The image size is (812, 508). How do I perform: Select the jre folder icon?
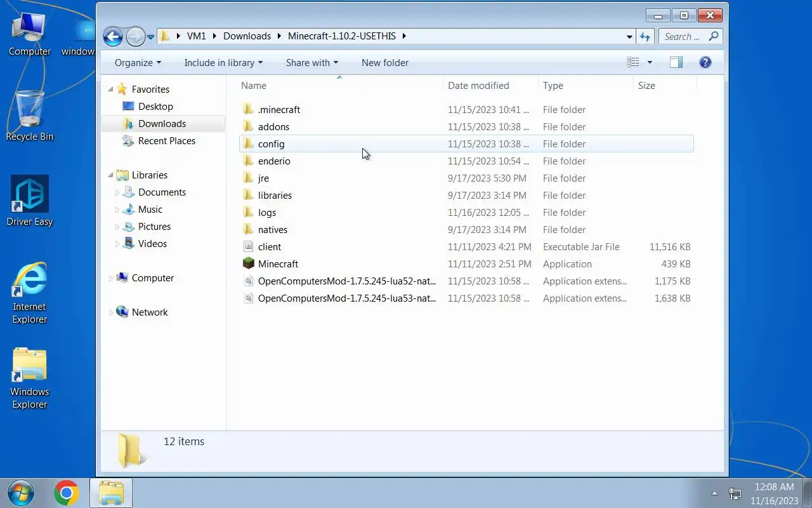coord(249,178)
